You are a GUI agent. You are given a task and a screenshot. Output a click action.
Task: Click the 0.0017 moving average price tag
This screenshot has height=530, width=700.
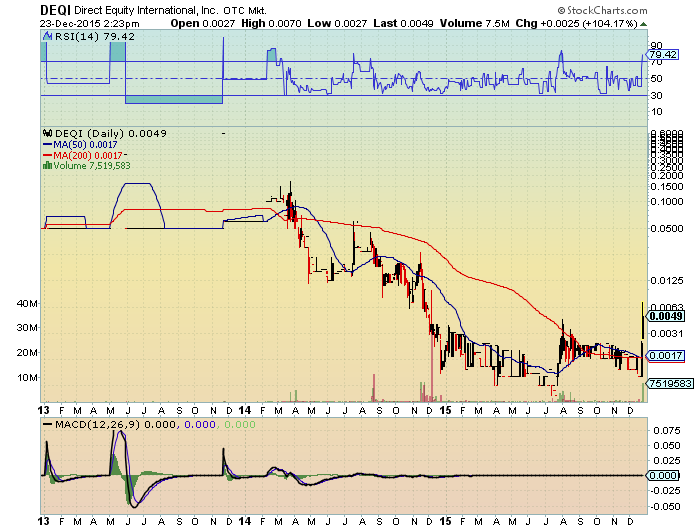click(666, 355)
